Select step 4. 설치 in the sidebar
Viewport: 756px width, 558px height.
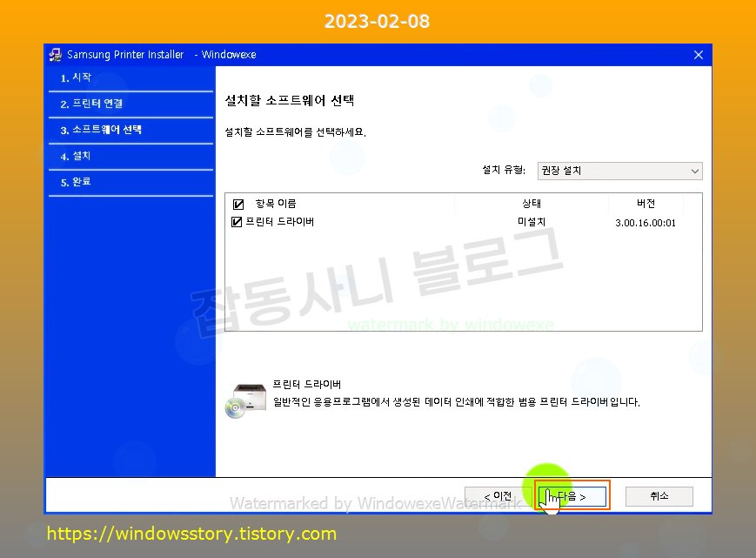[75, 156]
